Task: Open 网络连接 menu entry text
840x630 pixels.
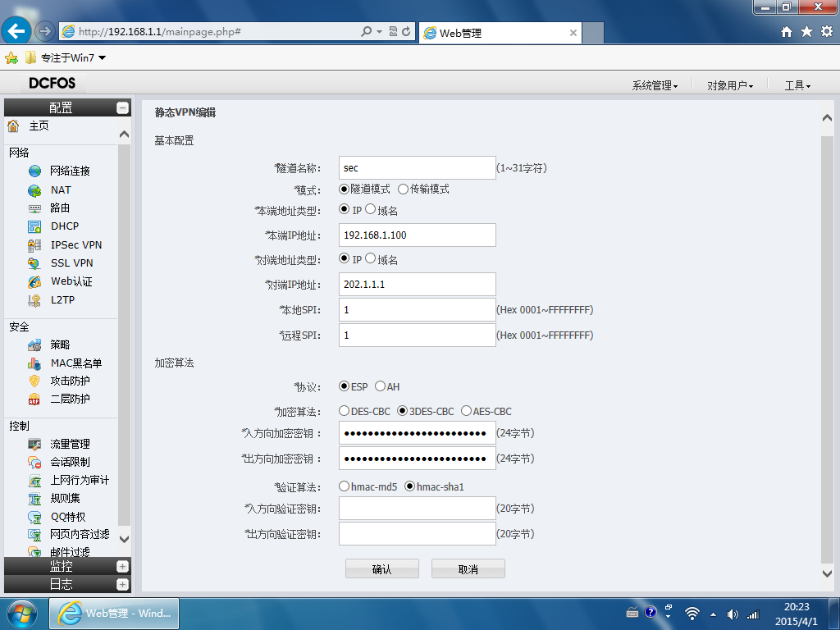Action: [71, 171]
